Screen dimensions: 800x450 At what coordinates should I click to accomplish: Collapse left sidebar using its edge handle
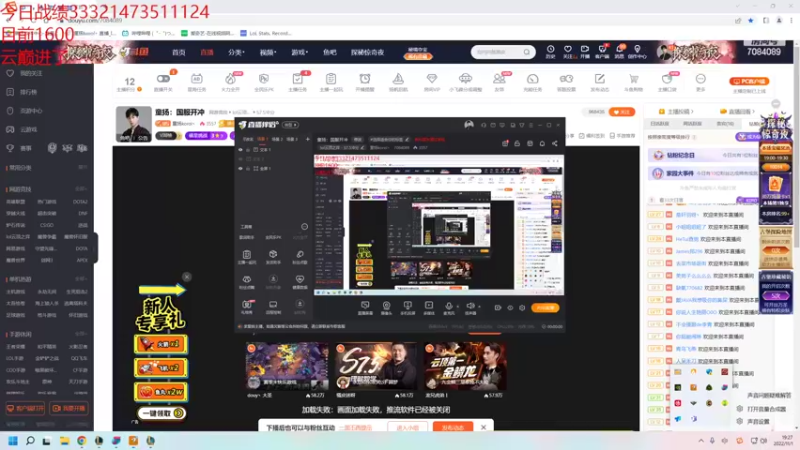[96, 248]
